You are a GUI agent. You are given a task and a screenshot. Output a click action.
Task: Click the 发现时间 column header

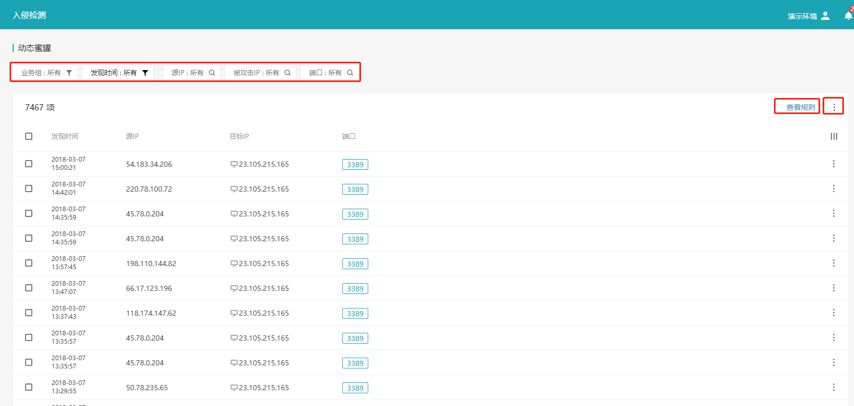point(65,136)
